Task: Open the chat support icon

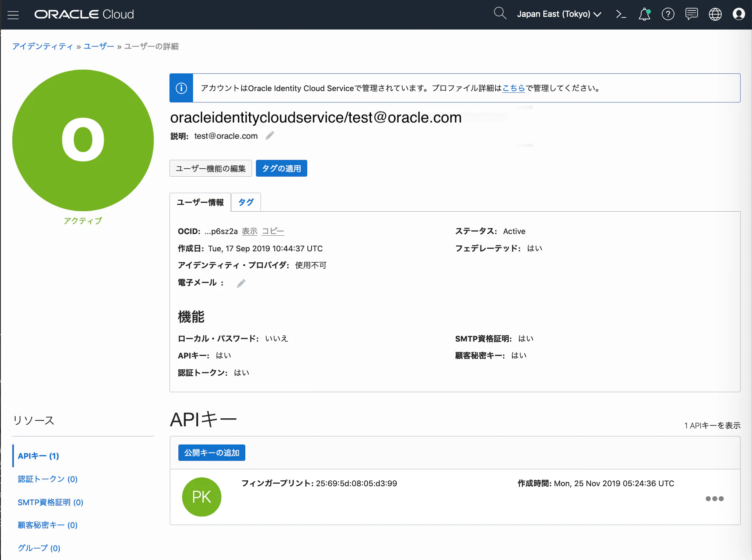Action: [x=692, y=14]
